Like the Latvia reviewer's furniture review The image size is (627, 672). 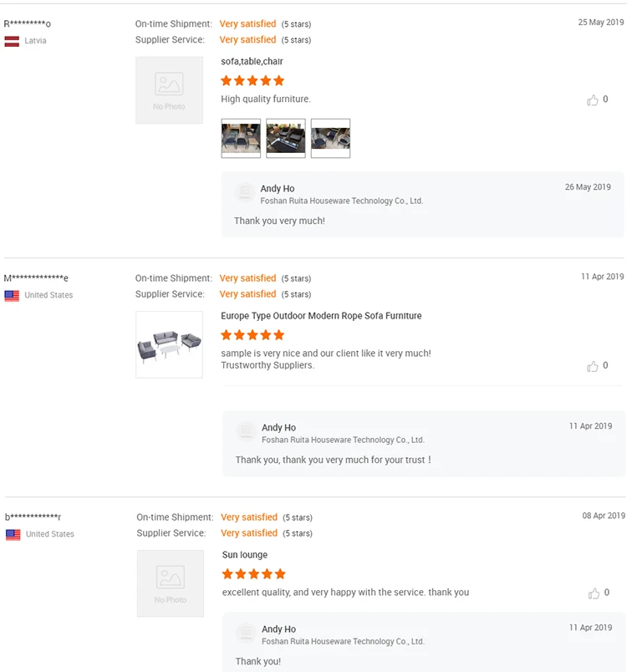point(593,100)
